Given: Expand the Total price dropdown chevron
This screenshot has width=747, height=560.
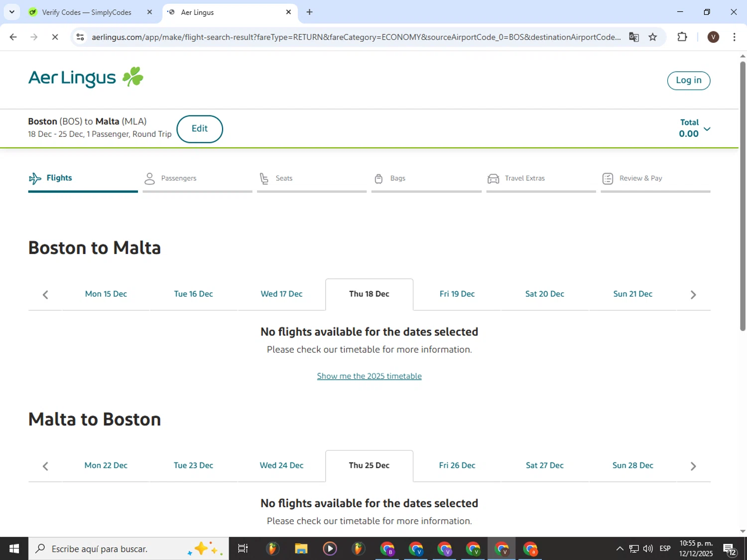Looking at the screenshot, I should coord(707,129).
